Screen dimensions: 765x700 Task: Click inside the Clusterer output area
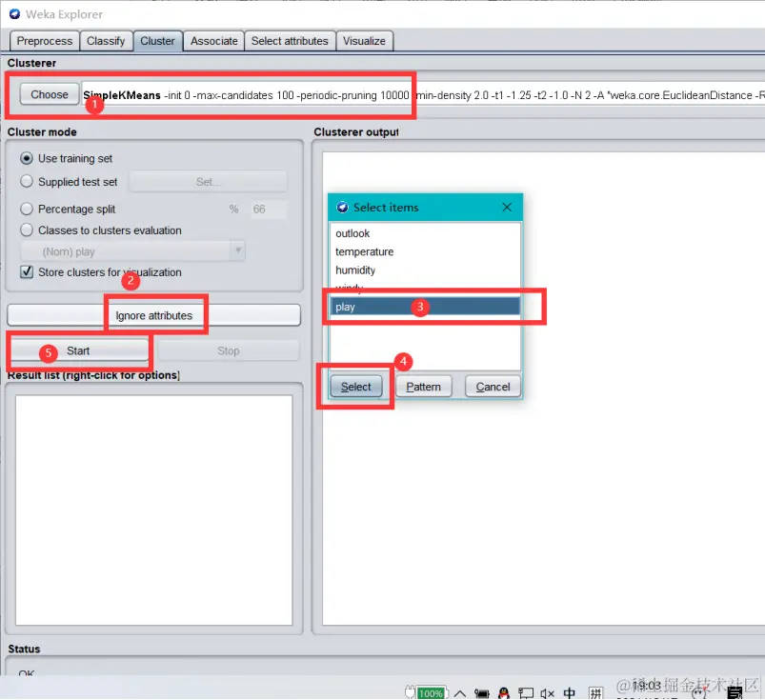(543, 388)
